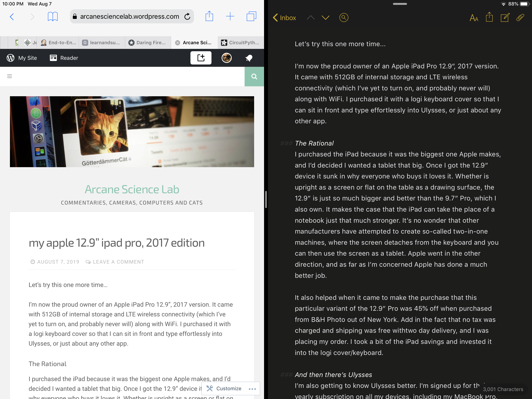Tap the split view divider grip
The image size is (532, 399).
[x=266, y=199]
